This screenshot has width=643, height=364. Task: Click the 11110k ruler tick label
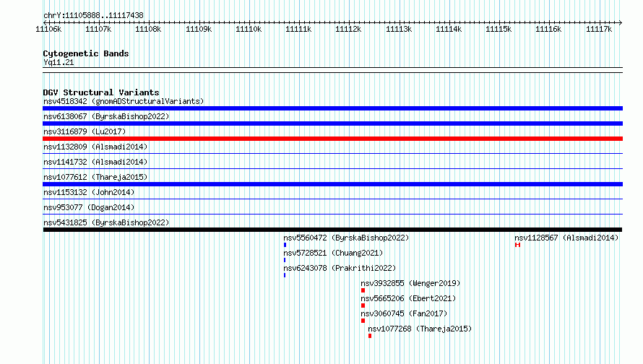[249, 29]
